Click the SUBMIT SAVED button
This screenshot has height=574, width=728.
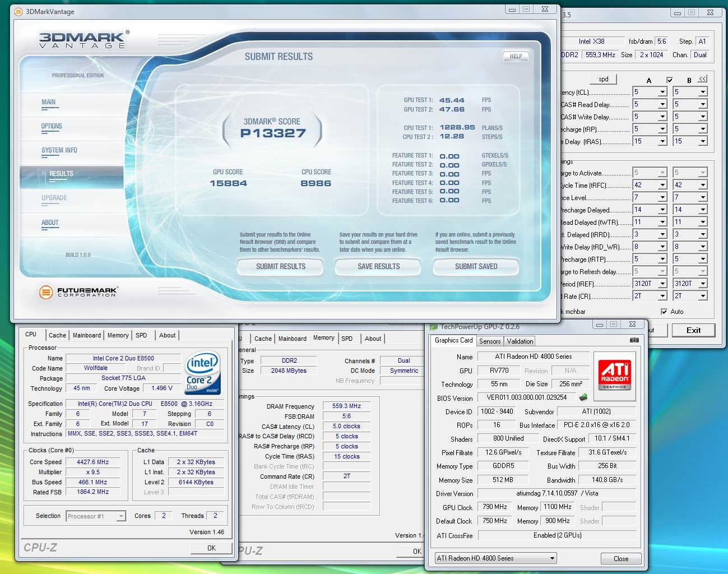coord(476,267)
